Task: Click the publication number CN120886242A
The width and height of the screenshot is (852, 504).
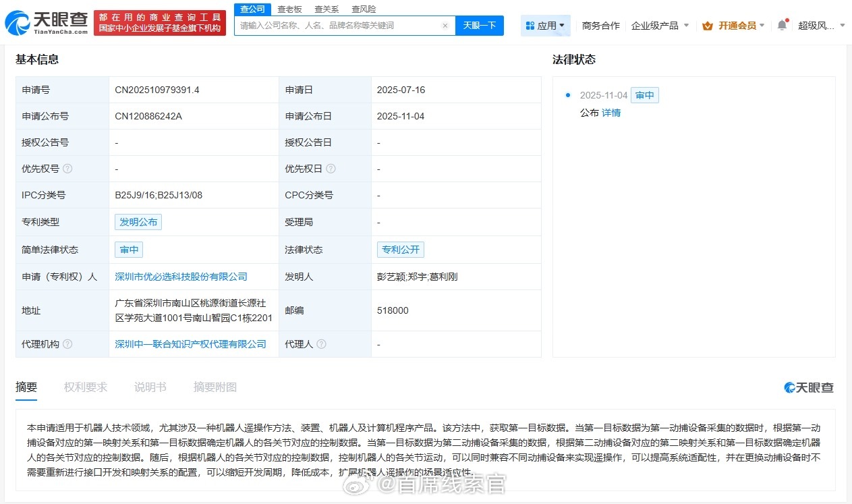Action: click(x=148, y=116)
